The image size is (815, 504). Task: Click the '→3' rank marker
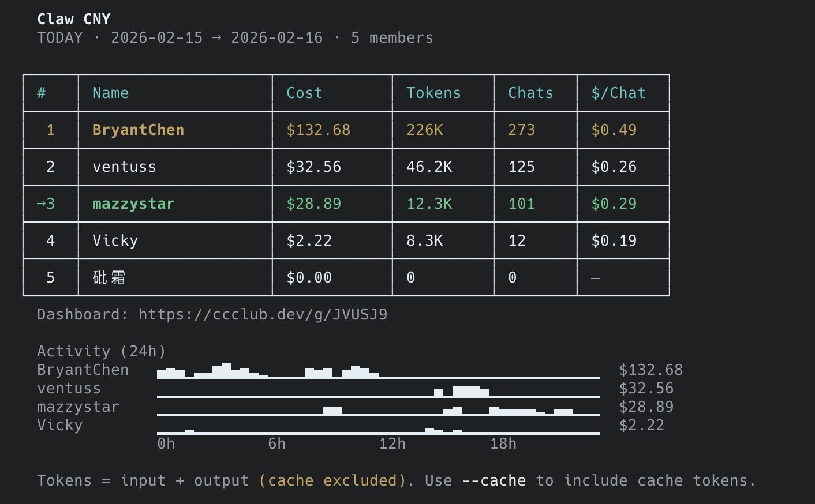[46, 204]
